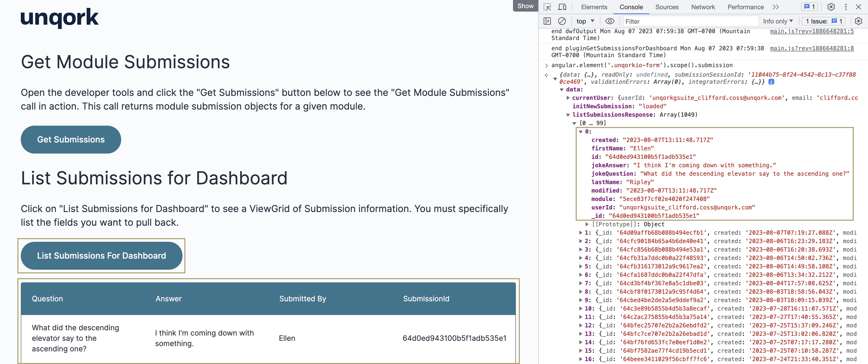Expand array item 16
Viewport: 868px width, 364px height.
581,359
